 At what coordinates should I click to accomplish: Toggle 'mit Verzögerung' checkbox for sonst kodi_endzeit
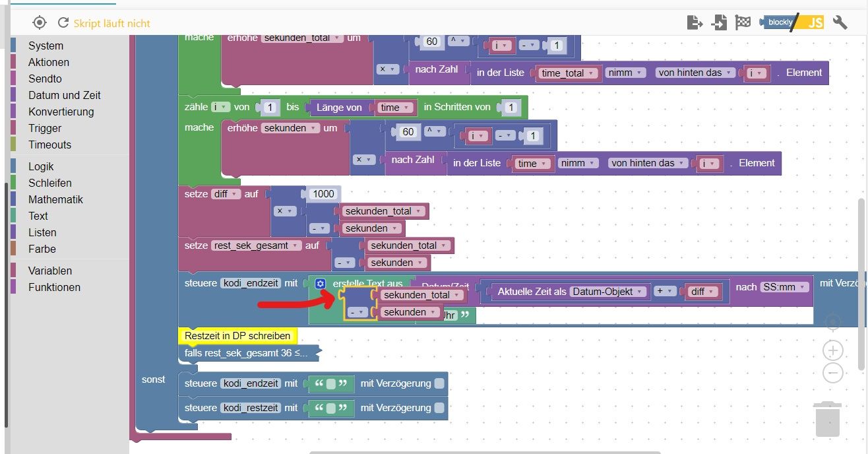coord(439,383)
